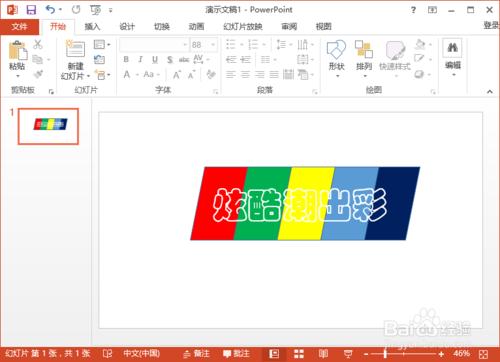
Task: Click the Editing binoculars icon
Action: click(452, 48)
